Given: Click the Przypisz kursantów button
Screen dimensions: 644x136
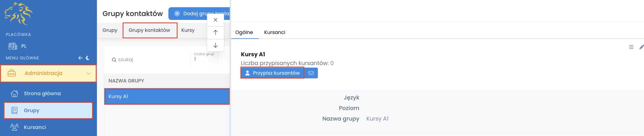Looking at the screenshot, I should (272, 73).
